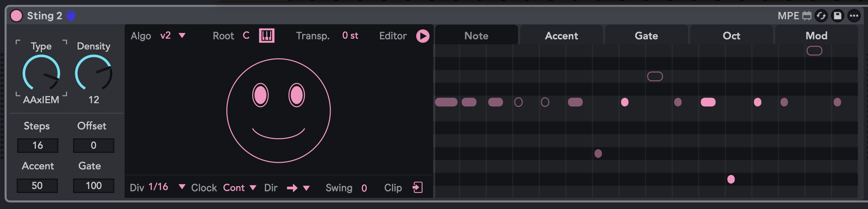Image resolution: width=868 pixels, height=209 pixels.
Task: Click the hot-swap preset arrows icon
Action: pos(821,16)
